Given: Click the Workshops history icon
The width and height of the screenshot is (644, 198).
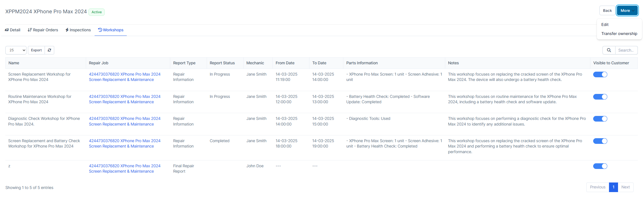Looking at the screenshot, I should coord(100,30).
